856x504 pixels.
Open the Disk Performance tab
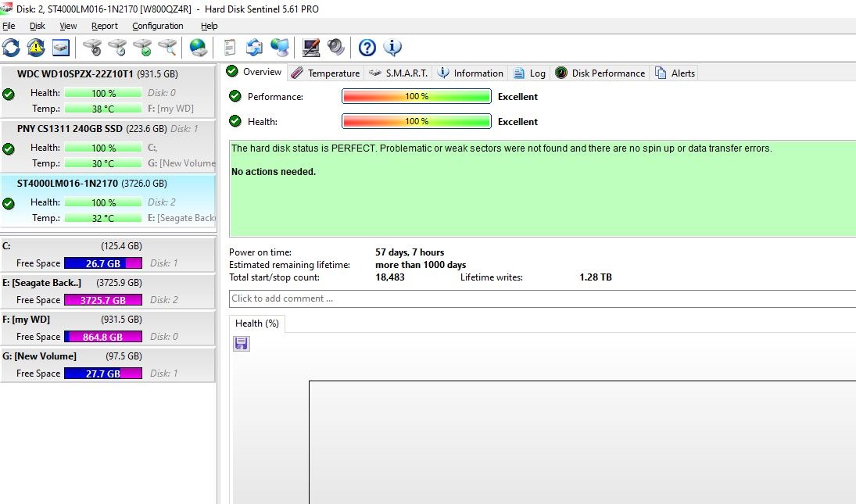tap(600, 73)
